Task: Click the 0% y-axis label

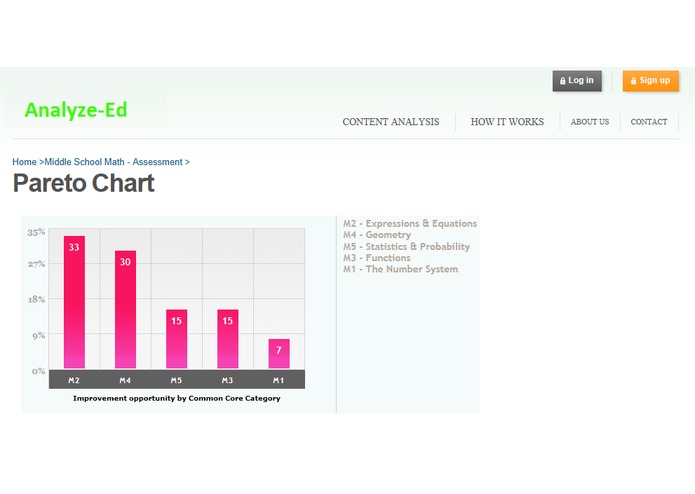Action: [x=39, y=371]
